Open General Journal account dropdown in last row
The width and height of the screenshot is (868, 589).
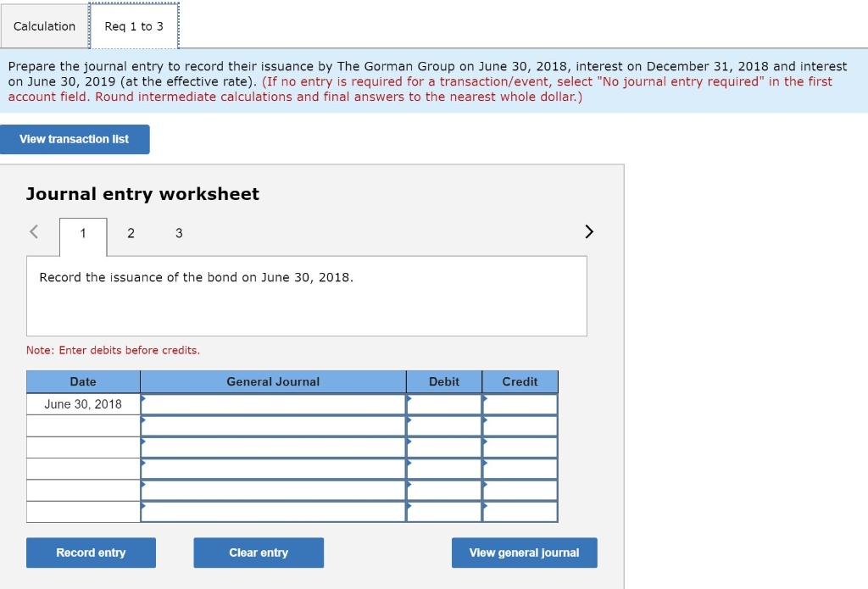273,512
